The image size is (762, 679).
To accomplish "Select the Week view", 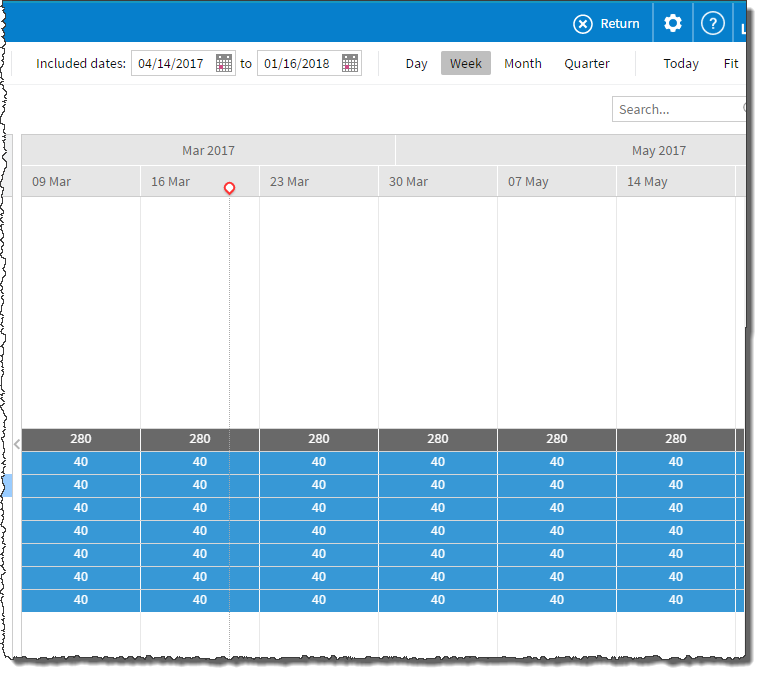I will tap(466, 64).
